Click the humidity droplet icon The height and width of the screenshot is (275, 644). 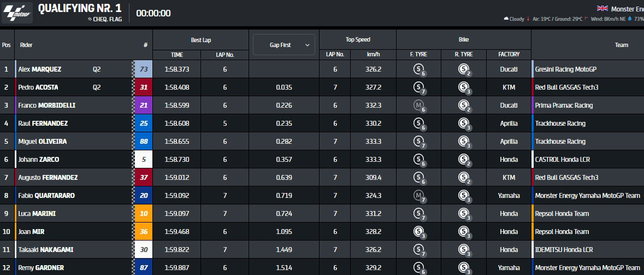pos(629,19)
